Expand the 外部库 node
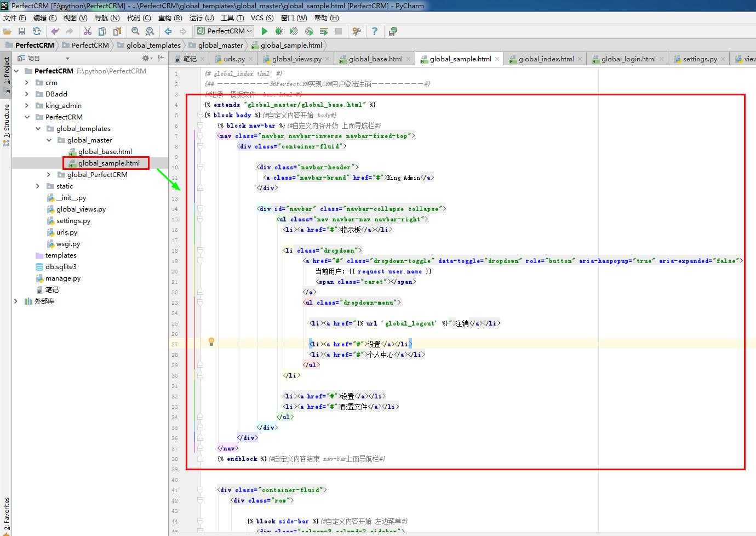Image resolution: width=756 pixels, height=536 pixels. (x=16, y=301)
